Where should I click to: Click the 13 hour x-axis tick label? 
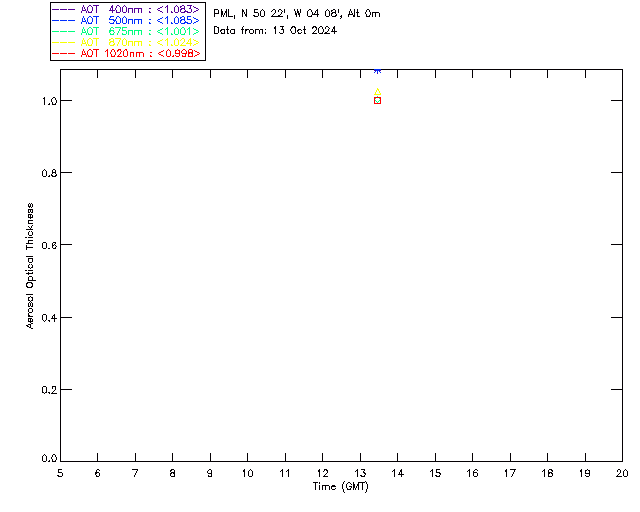(x=360, y=473)
